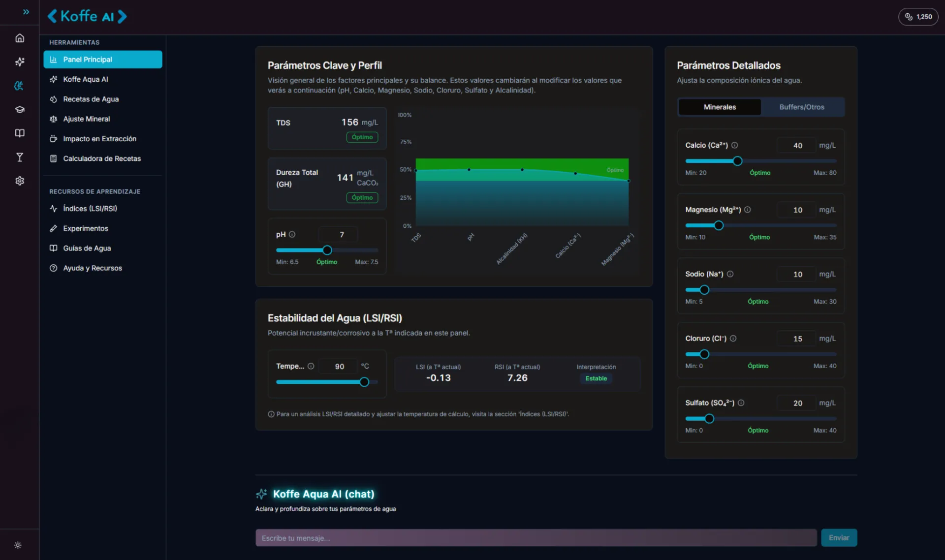Click the home icon in left rail
Image resolution: width=945 pixels, height=560 pixels.
[x=20, y=38]
